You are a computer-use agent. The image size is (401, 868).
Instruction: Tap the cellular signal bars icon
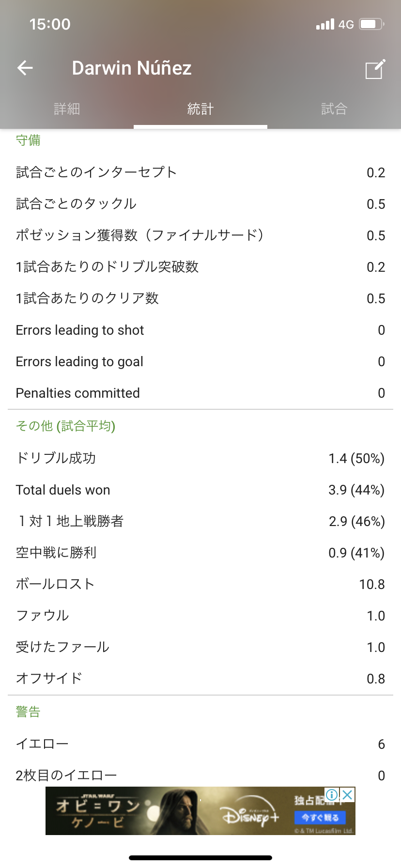coord(325,24)
